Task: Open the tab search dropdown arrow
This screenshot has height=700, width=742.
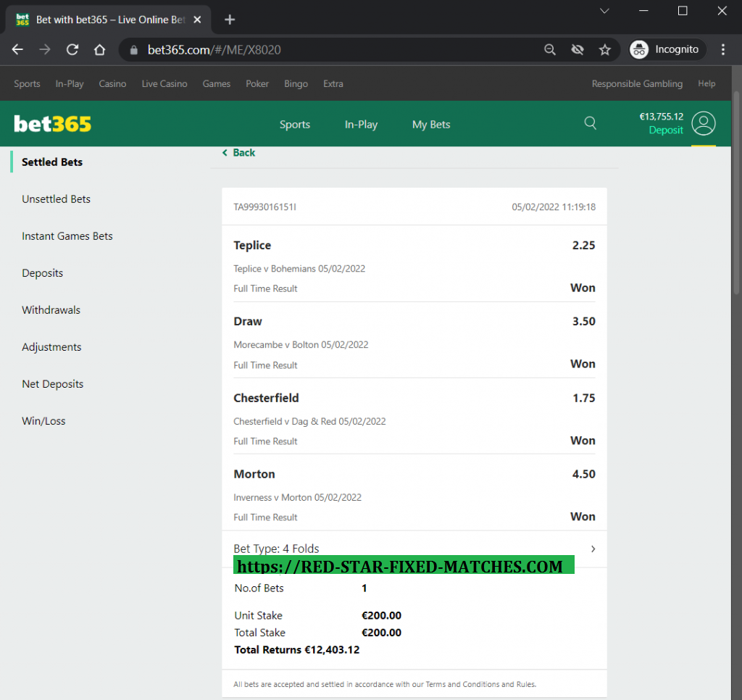Action: pos(604,11)
